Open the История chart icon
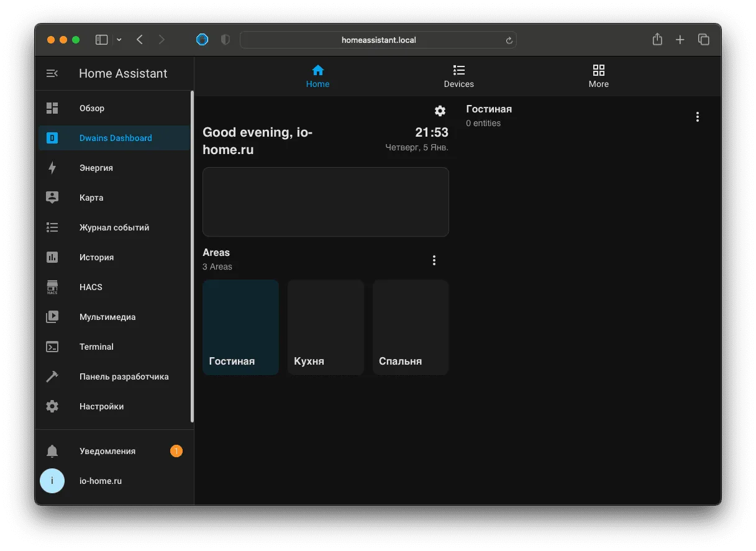 pos(52,257)
